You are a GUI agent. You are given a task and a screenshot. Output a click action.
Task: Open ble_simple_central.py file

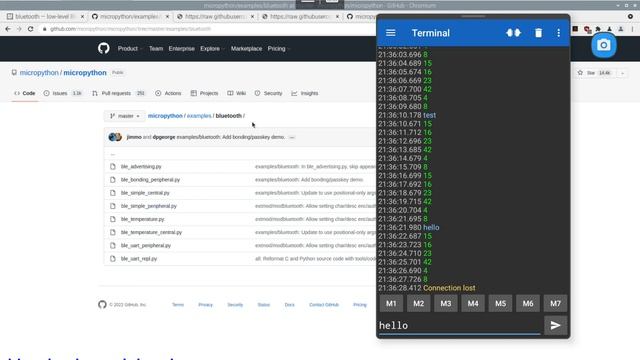click(x=145, y=193)
